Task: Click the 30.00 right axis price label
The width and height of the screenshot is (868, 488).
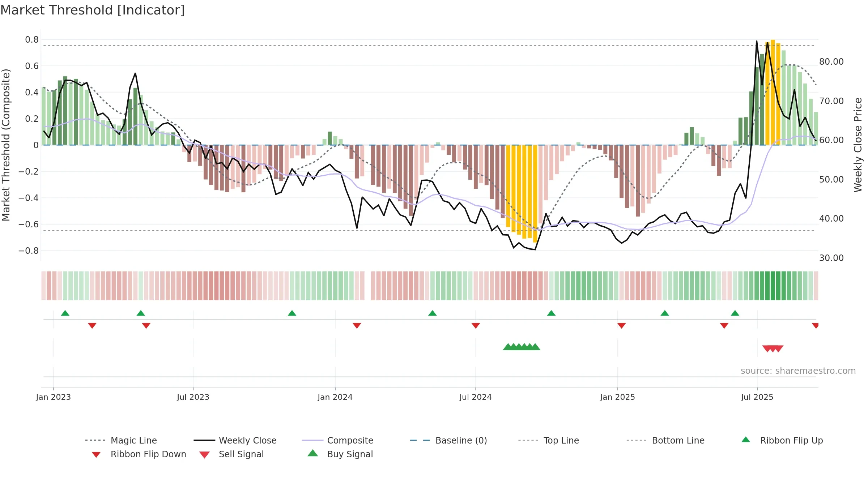Action: [831, 258]
